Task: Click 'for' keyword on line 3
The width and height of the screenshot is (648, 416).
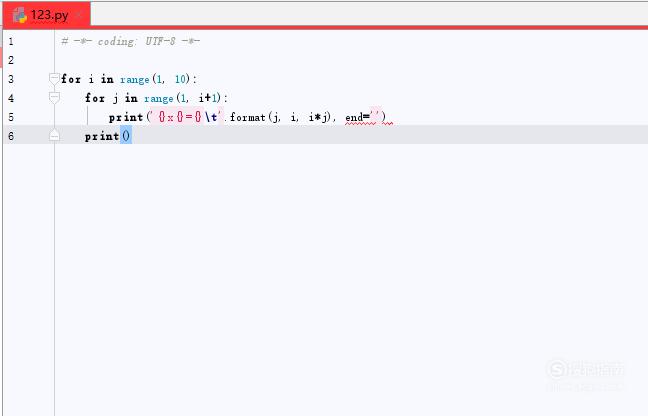Action: (x=71, y=79)
